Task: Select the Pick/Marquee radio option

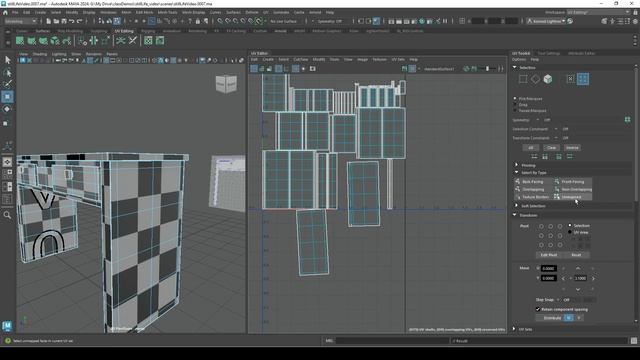Action: 516,99
